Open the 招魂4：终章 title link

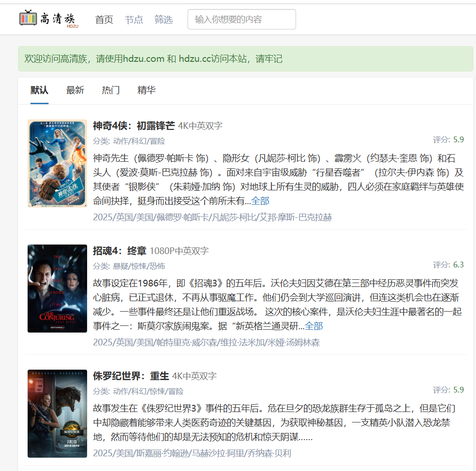click(x=119, y=251)
